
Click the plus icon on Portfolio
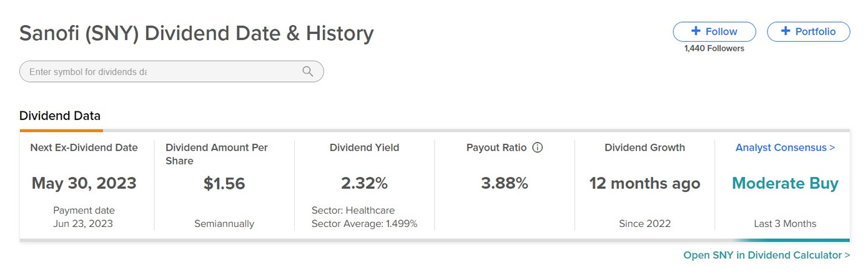click(x=785, y=31)
